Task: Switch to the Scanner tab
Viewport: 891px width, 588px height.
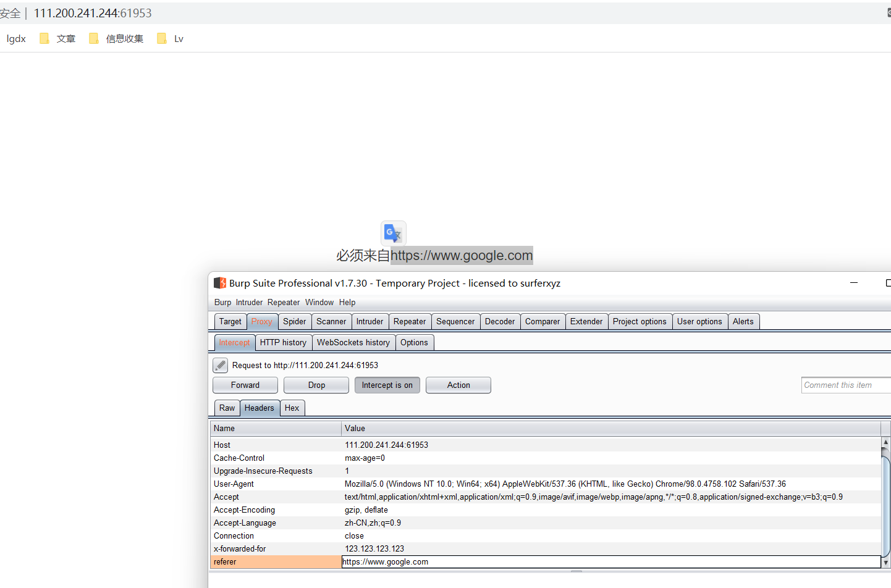Action: (x=331, y=321)
